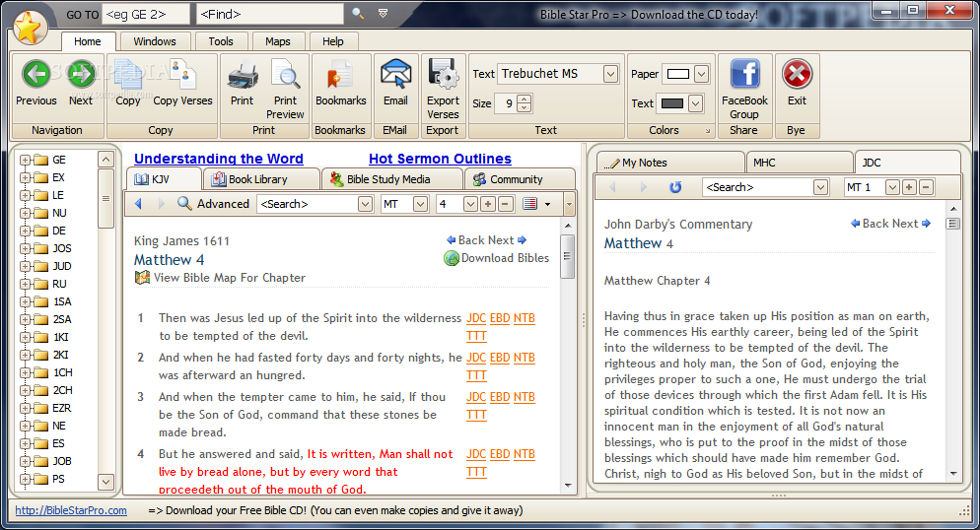Click the Copy icon in ribbon
The height and width of the screenshot is (530, 980).
pyautogui.click(x=128, y=74)
